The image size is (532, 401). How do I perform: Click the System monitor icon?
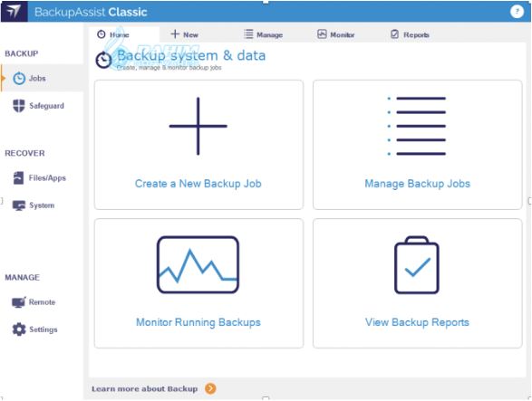click(x=19, y=205)
